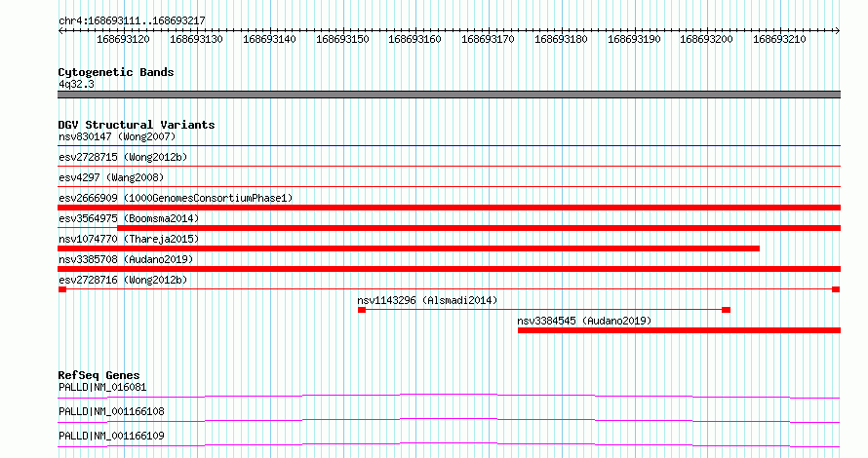Click ruler position 168693200
Image resolution: width=868 pixels, height=458 pixels.
point(706,39)
